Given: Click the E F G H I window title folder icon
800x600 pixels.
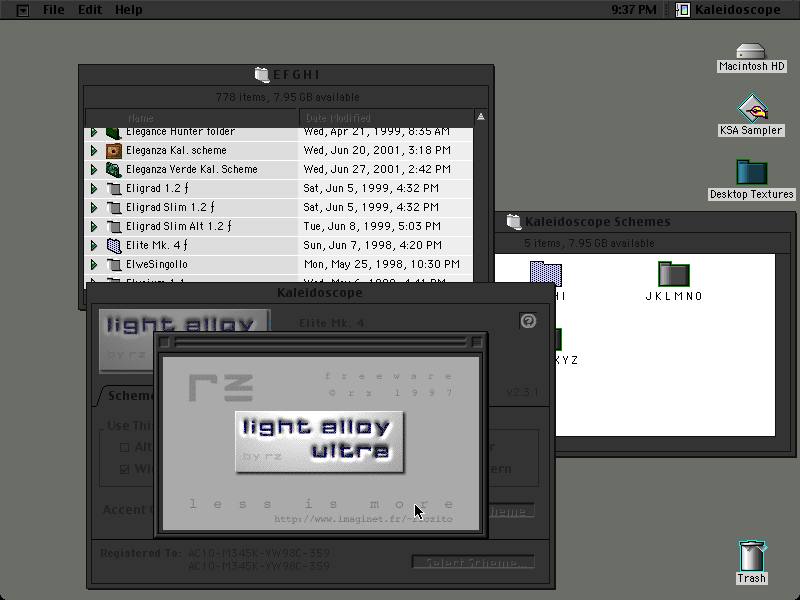Looking at the screenshot, I should [262, 74].
